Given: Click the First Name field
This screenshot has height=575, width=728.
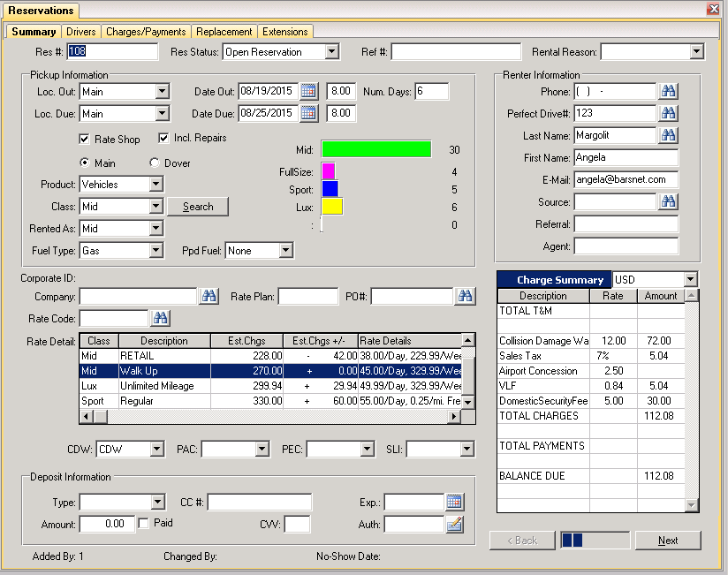Looking at the screenshot, I should (x=626, y=157).
